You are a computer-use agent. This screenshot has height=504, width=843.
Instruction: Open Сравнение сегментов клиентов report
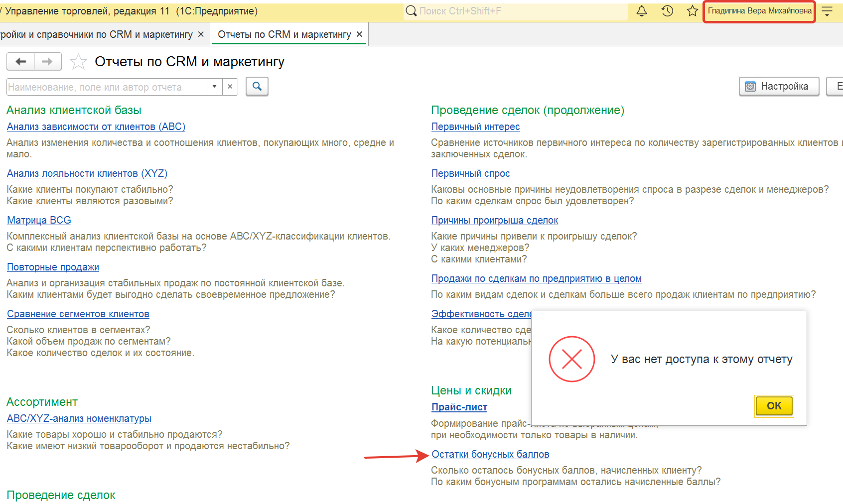point(78,314)
